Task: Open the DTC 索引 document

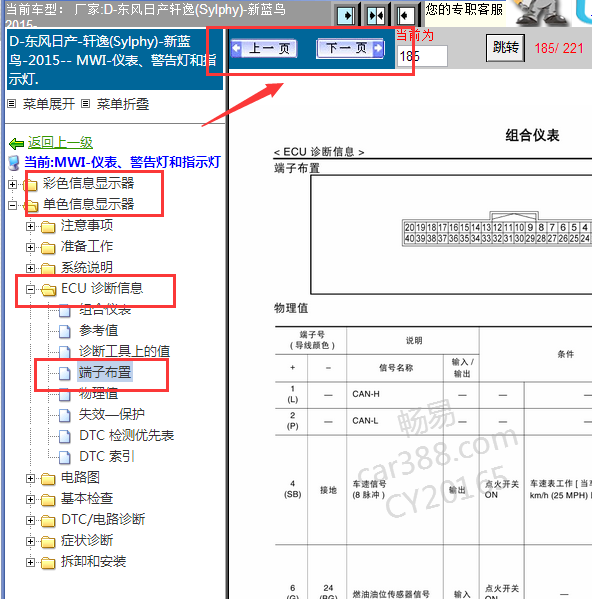Action: pos(107,457)
